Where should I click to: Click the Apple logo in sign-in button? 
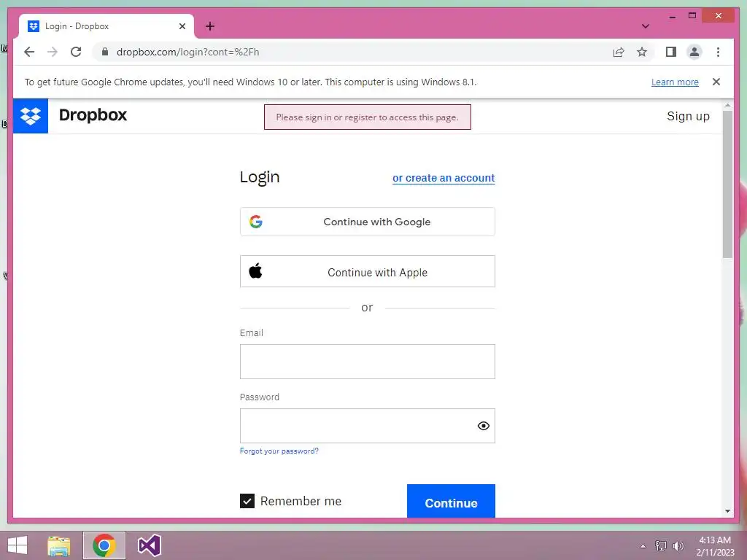255,271
